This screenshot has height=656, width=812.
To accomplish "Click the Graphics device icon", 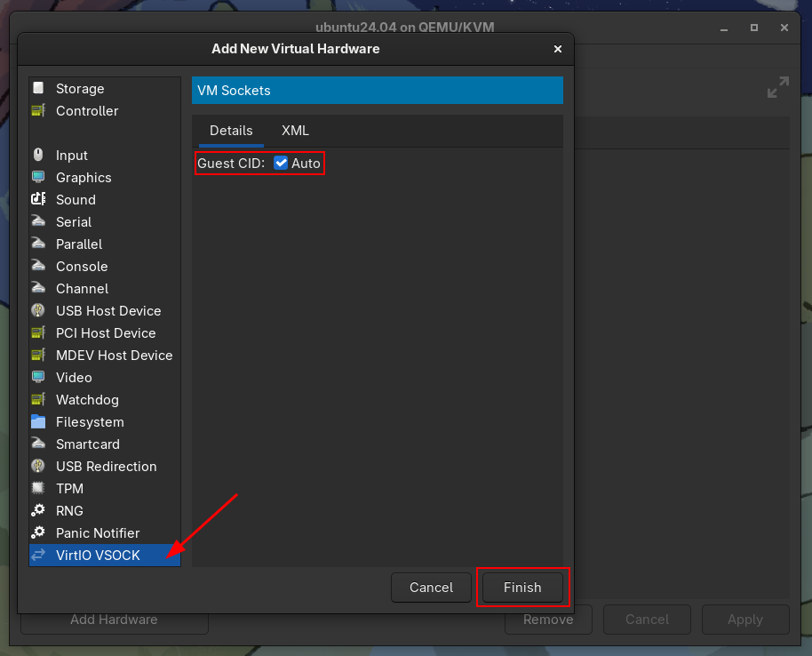I will coord(39,178).
